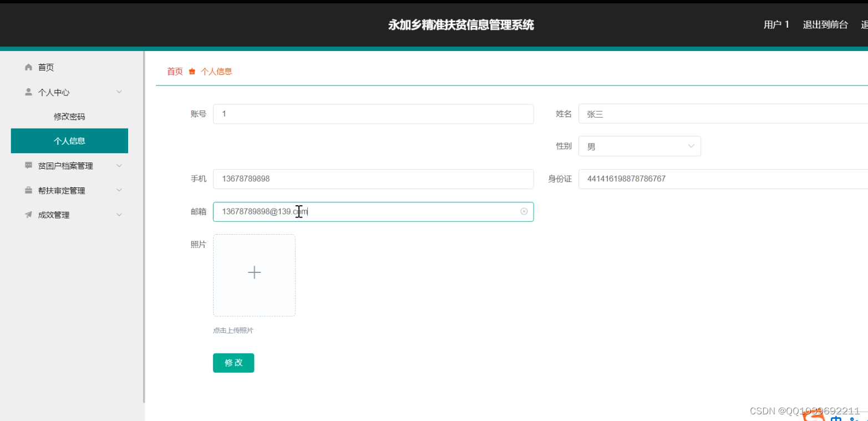This screenshot has width=868, height=421.
Task: Click the briefcase icon beside 帮扶审定管理
Action: point(29,190)
